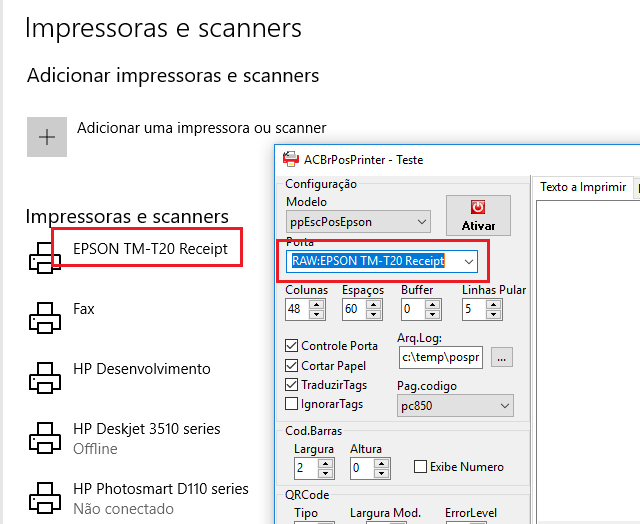The image size is (640, 524).
Task: Select the EPSON TM-T20 Receipt printer name
Action: click(150, 249)
